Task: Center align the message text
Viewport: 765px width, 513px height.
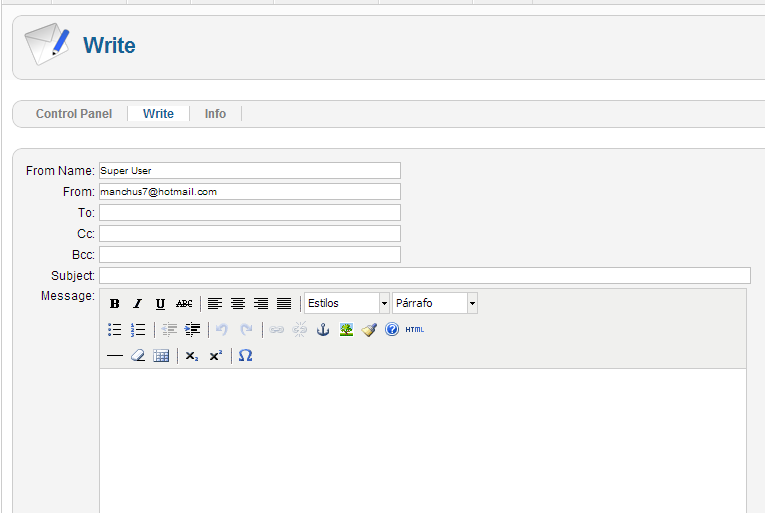Action: click(238, 304)
